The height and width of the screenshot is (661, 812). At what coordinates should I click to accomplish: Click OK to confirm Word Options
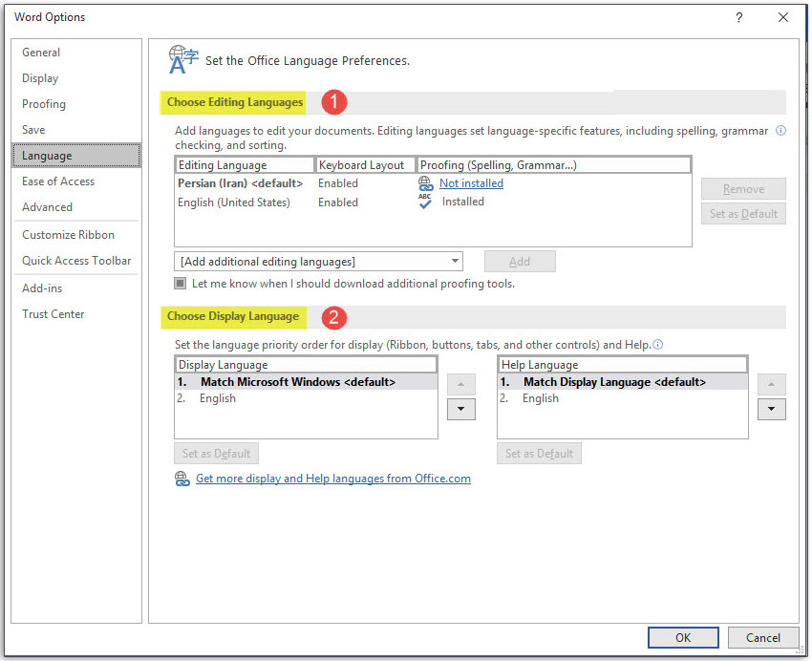tap(682, 638)
